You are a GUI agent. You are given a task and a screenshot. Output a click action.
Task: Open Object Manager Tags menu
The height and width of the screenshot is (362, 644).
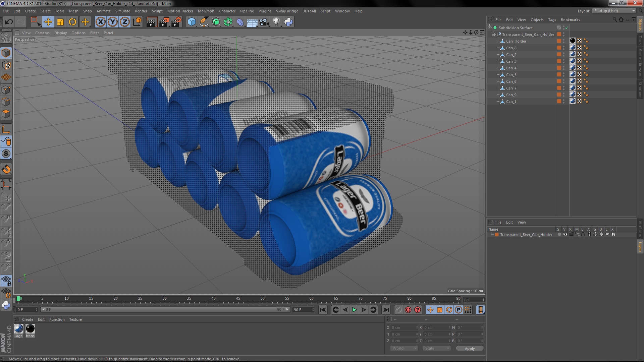click(552, 20)
